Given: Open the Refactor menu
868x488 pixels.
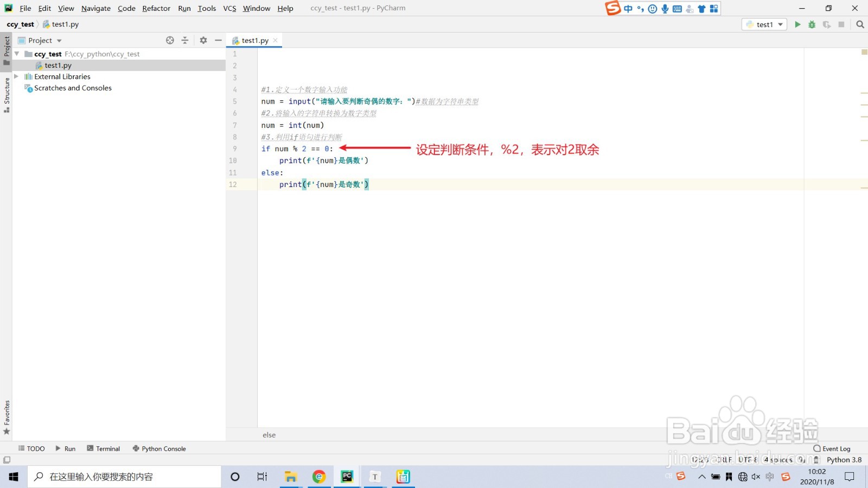Looking at the screenshot, I should [156, 8].
